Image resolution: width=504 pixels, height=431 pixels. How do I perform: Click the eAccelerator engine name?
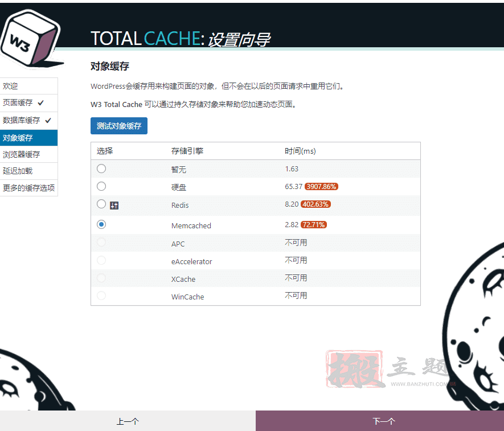pyautogui.click(x=191, y=262)
